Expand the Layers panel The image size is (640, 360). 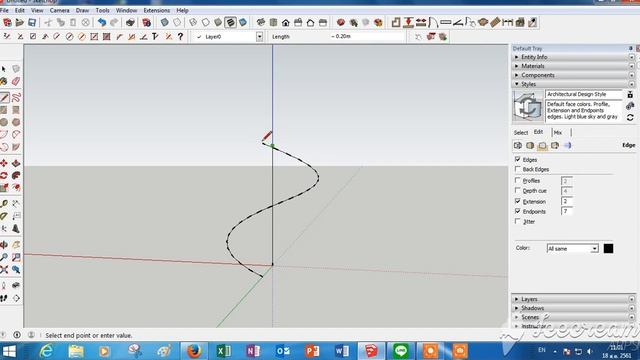click(573, 299)
